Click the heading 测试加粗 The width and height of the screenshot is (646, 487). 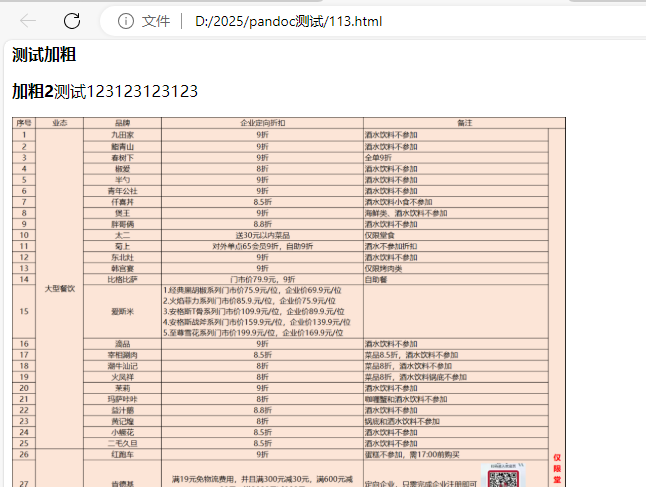coord(44,54)
